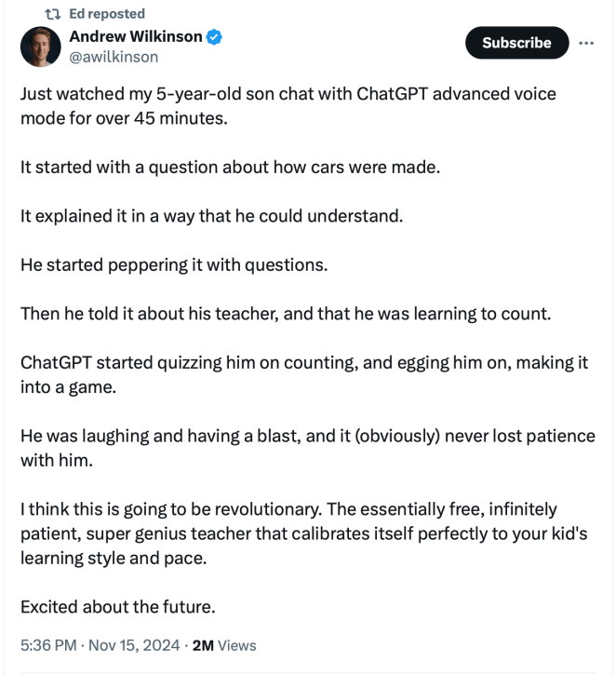
Task: Click the repost arrows icon above the post
Action: click(x=53, y=14)
